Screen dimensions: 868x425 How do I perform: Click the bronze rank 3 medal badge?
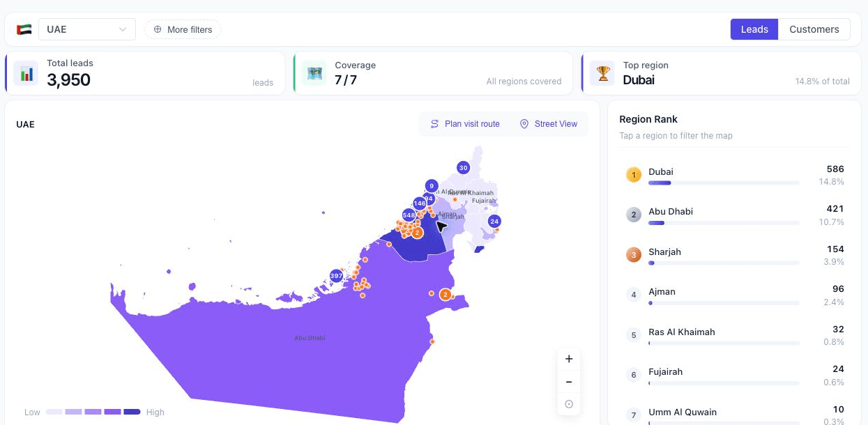point(634,255)
